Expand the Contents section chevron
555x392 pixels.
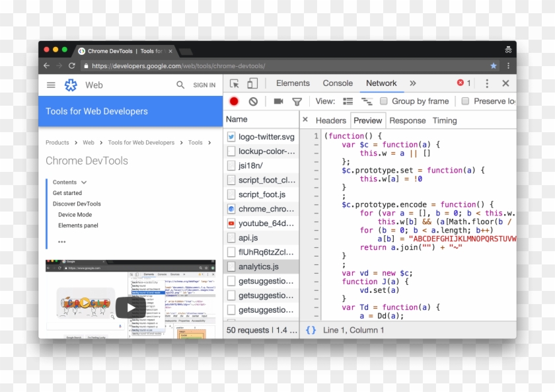click(84, 182)
